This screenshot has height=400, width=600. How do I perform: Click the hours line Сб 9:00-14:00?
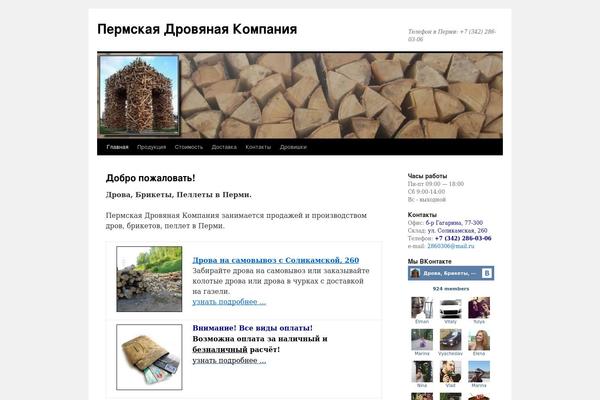[426, 192]
